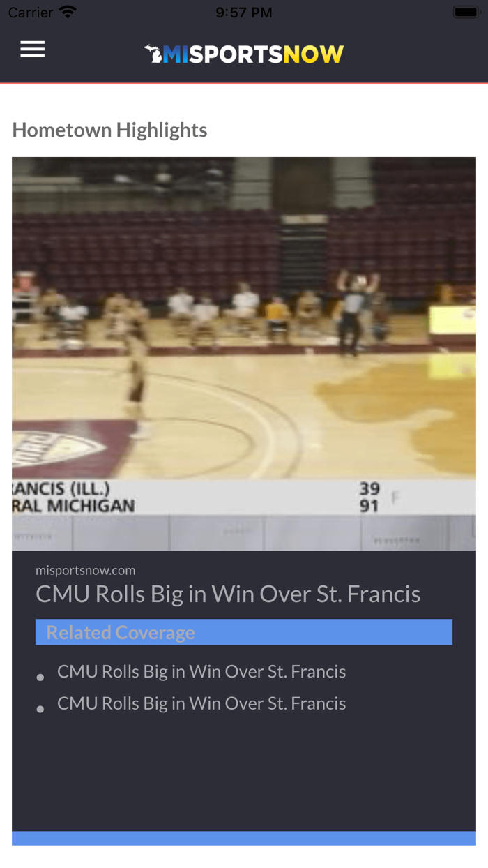Select the Related Coverage header bar
488x868 pixels.
click(244, 632)
